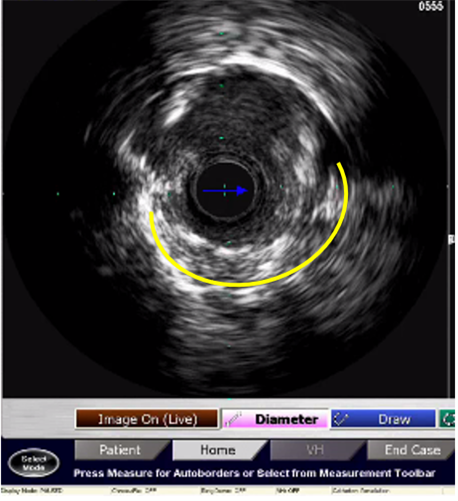The height and width of the screenshot is (501, 458).
Task: Click the frame number 0556 label
Action: tap(431, 6)
